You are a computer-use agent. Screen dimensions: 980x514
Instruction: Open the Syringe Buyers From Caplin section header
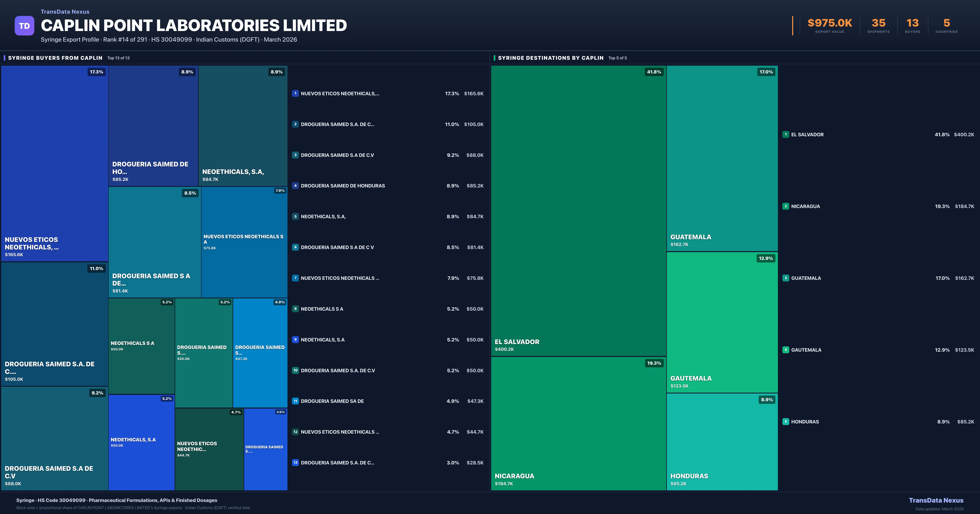point(55,58)
